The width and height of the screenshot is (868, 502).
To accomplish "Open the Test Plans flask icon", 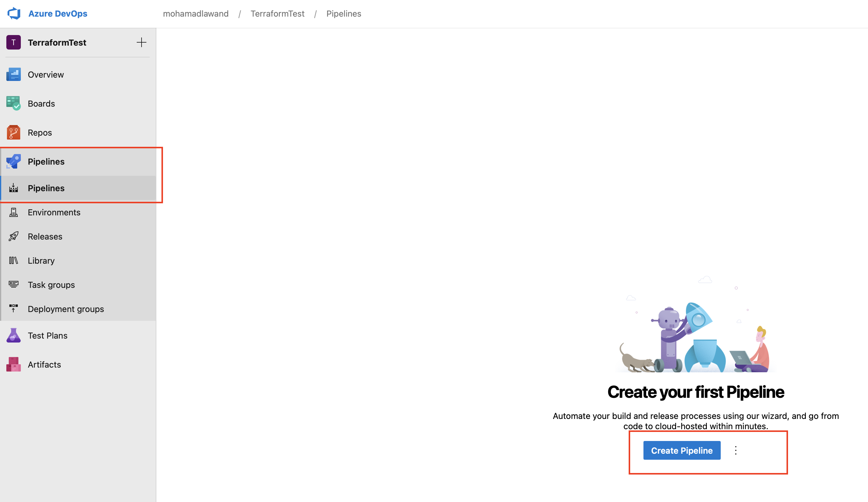I will [x=14, y=336].
